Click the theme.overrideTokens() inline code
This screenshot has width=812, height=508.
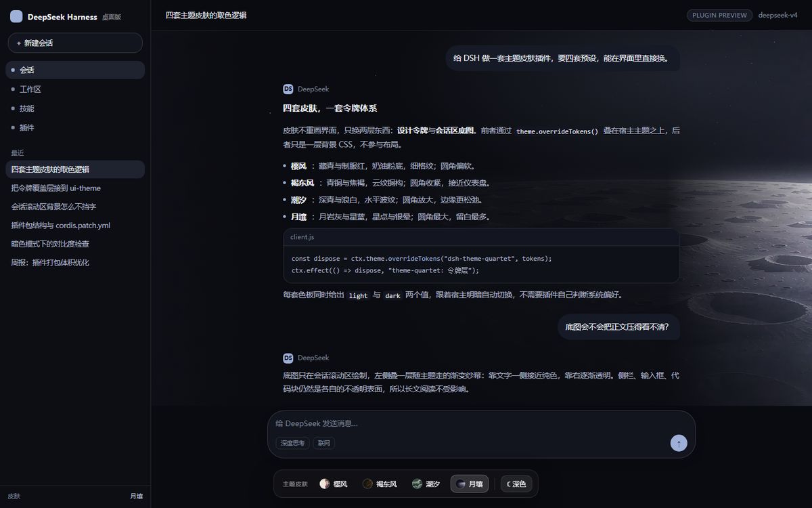coord(558,131)
